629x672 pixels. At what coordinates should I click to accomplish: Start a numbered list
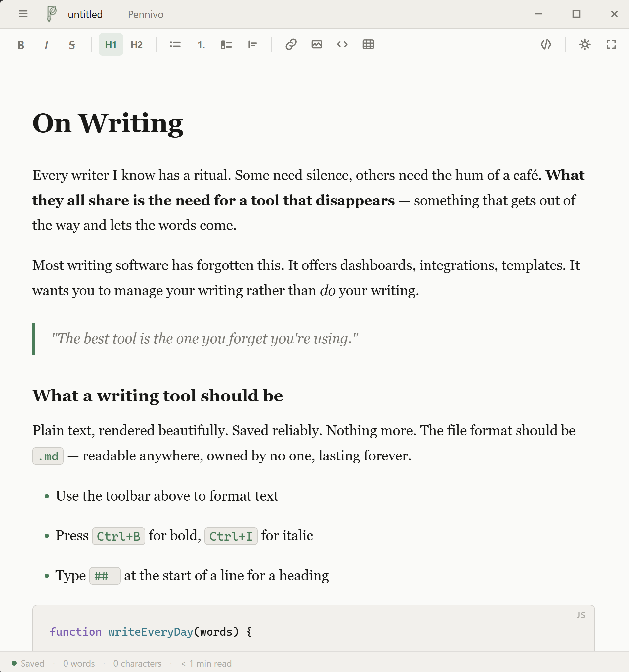click(x=201, y=44)
